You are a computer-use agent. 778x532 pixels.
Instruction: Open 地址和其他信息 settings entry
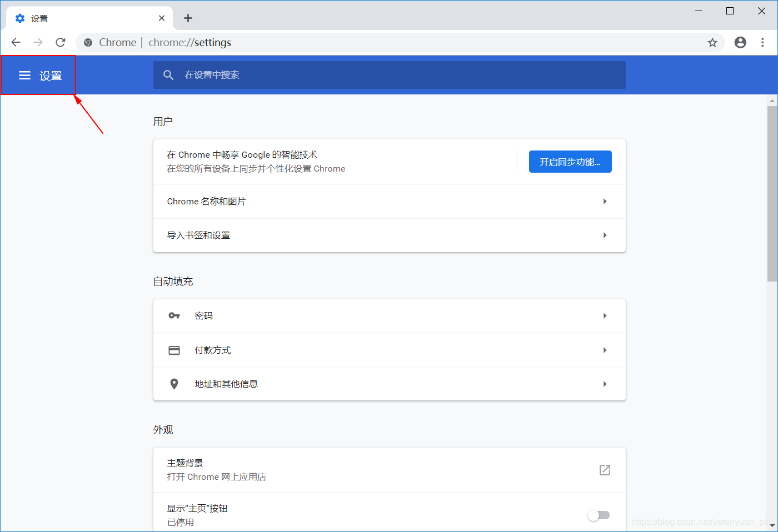[390, 384]
